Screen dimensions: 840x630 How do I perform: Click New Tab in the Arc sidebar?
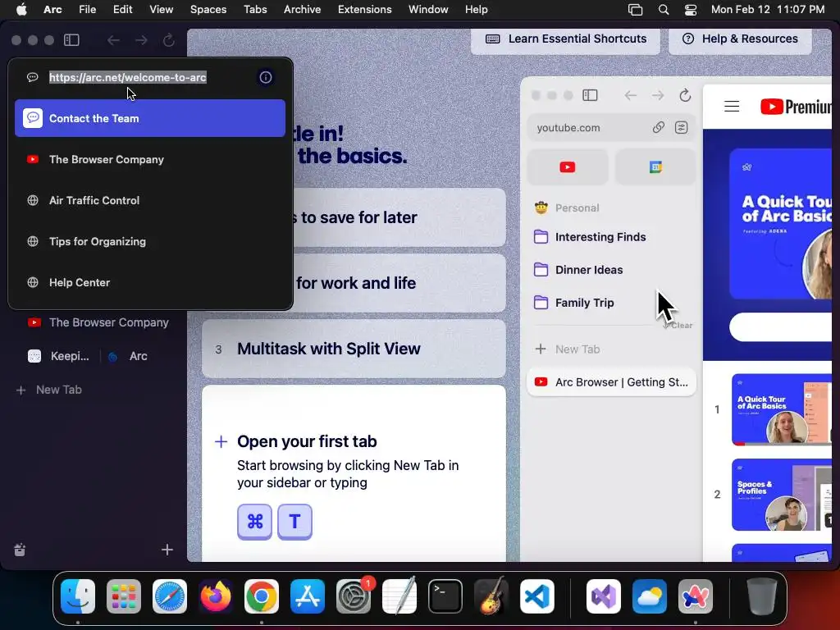point(49,390)
